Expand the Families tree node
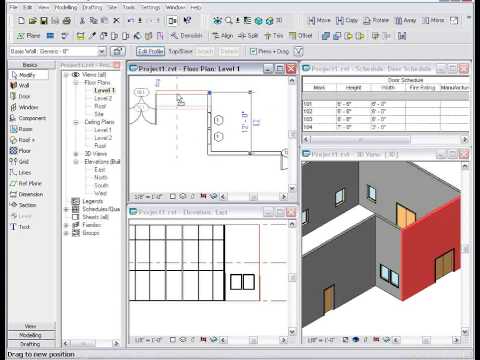 tap(66, 225)
